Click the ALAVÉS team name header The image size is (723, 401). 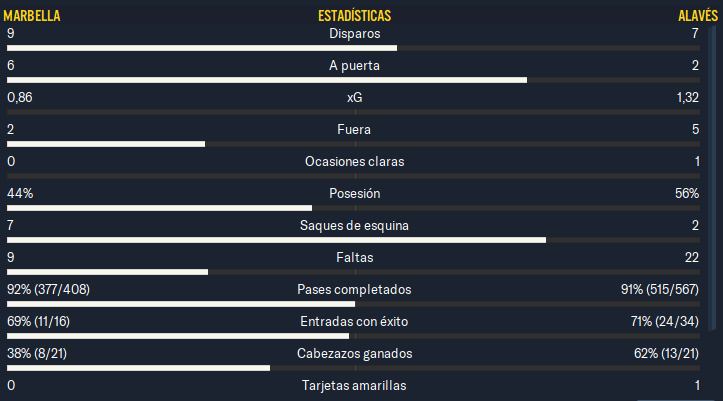pyautogui.click(x=698, y=16)
